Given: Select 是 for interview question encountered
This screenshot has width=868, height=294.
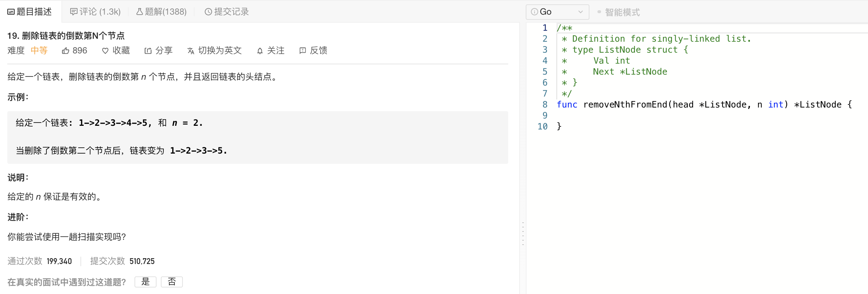Looking at the screenshot, I should coord(146,282).
